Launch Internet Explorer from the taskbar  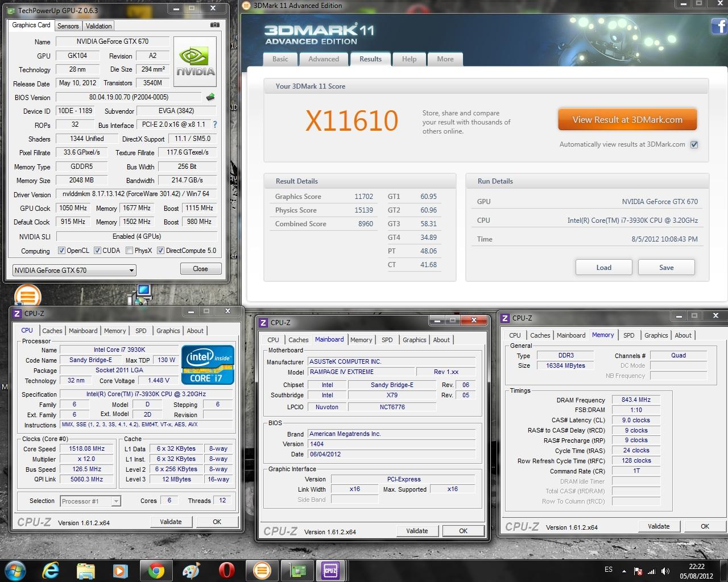(x=51, y=570)
